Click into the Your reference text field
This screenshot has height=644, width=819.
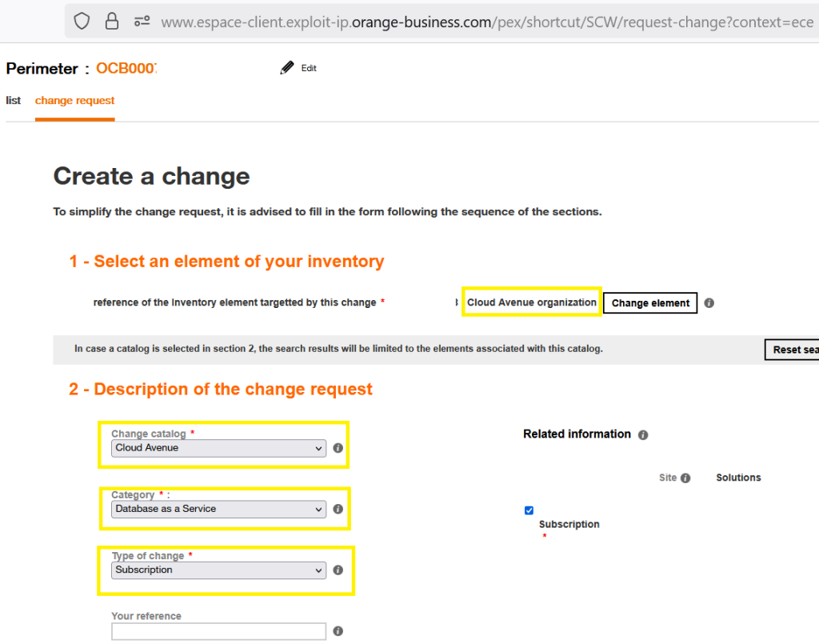pyautogui.click(x=218, y=631)
